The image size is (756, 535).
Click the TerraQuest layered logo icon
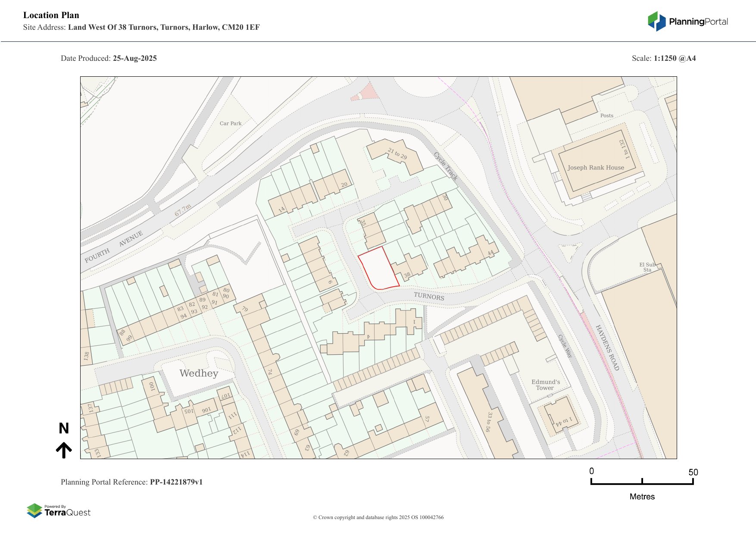[34, 511]
